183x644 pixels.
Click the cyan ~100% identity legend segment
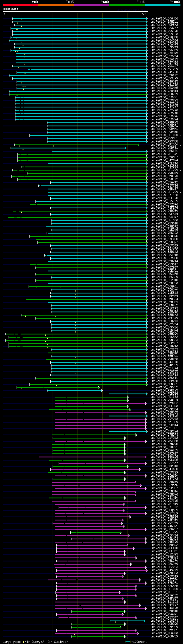coord(162,5)
